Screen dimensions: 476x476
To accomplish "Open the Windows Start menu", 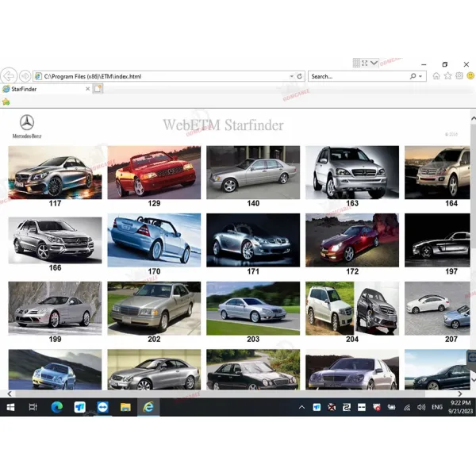I will coord(10,407).
